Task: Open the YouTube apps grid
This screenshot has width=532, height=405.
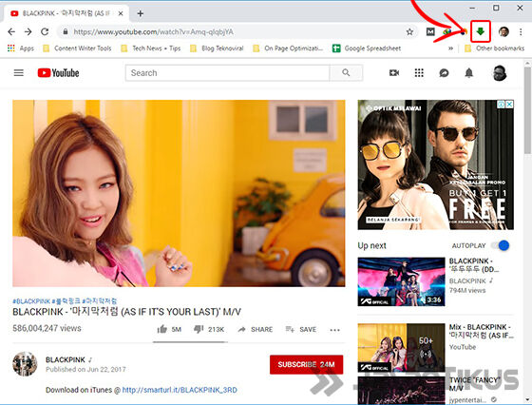Action: 419,72
